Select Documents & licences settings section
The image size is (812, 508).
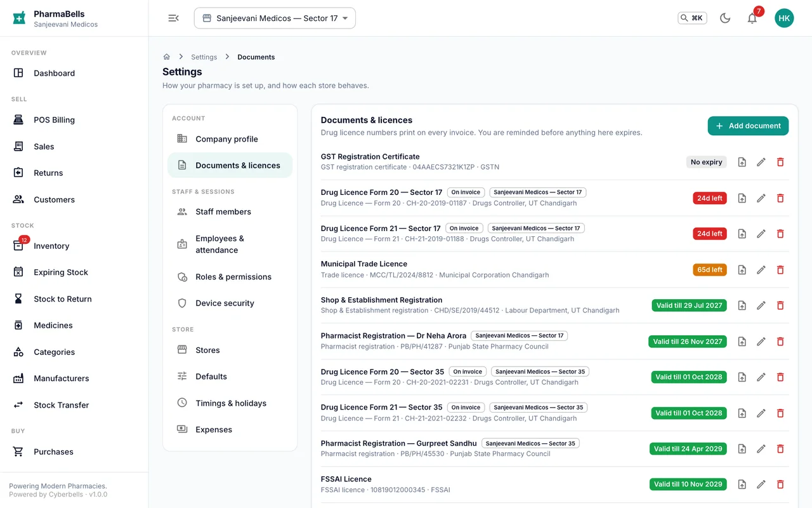pos(230,165)
